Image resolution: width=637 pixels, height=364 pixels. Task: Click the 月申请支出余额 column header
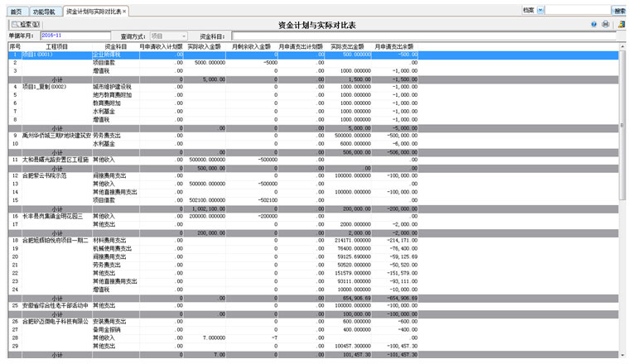[x=394, y=47]
